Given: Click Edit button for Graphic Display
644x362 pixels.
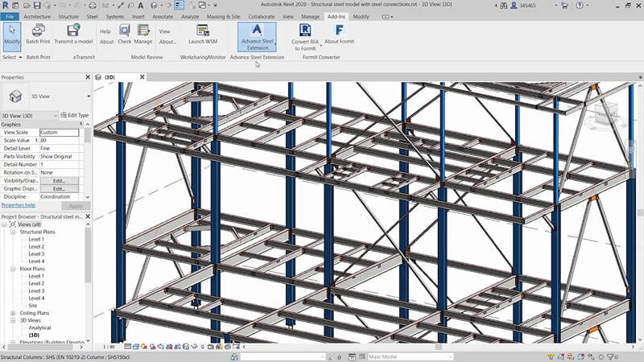Looking at the screenshot, I should tap(59, 189).
